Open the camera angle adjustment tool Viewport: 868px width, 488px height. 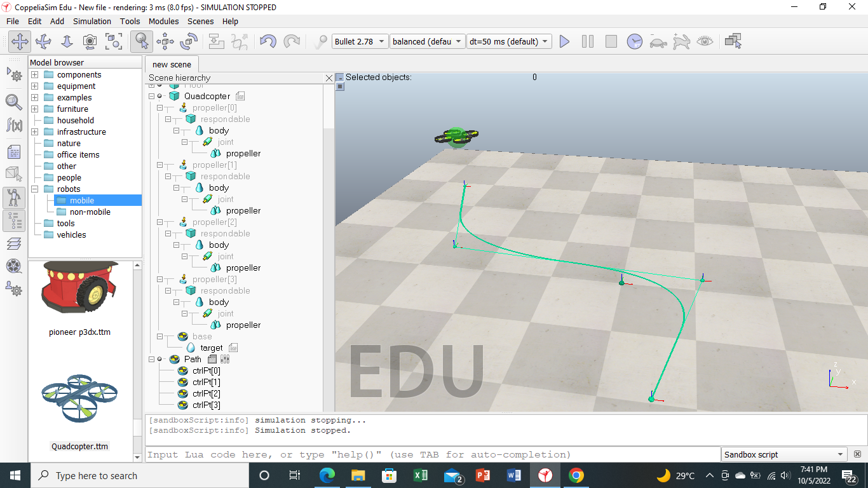tap(90, 42)
